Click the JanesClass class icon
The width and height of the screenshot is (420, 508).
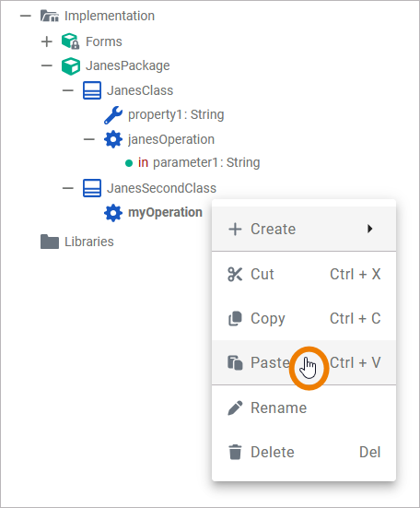click(92, 90)
